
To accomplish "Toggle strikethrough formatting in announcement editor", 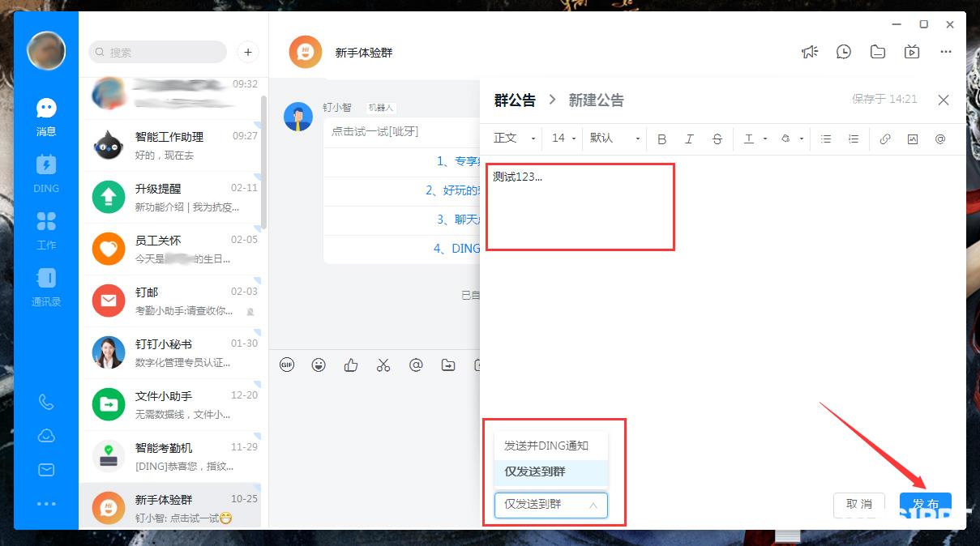I will coord(717,139).
